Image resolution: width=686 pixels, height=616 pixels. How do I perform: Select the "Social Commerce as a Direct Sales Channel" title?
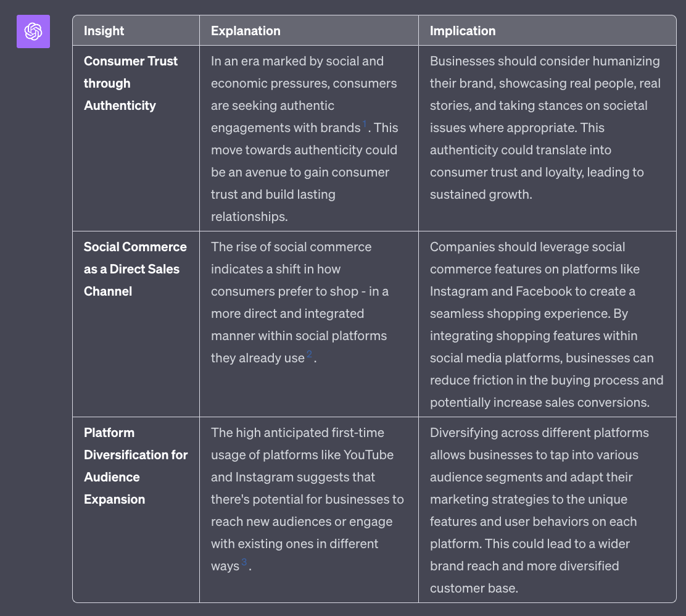click(x=134, y=269)
